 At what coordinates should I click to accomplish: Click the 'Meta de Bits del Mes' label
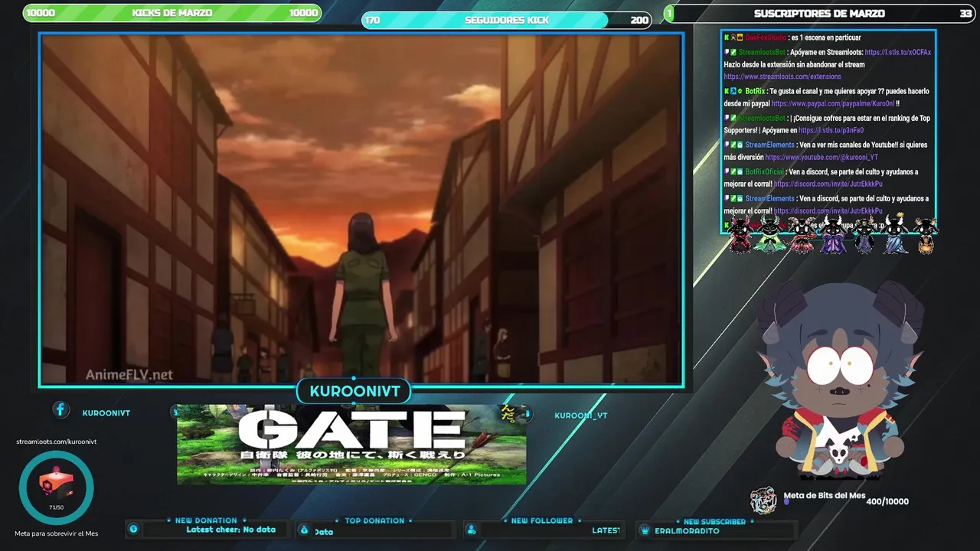(x=825, y=495)
